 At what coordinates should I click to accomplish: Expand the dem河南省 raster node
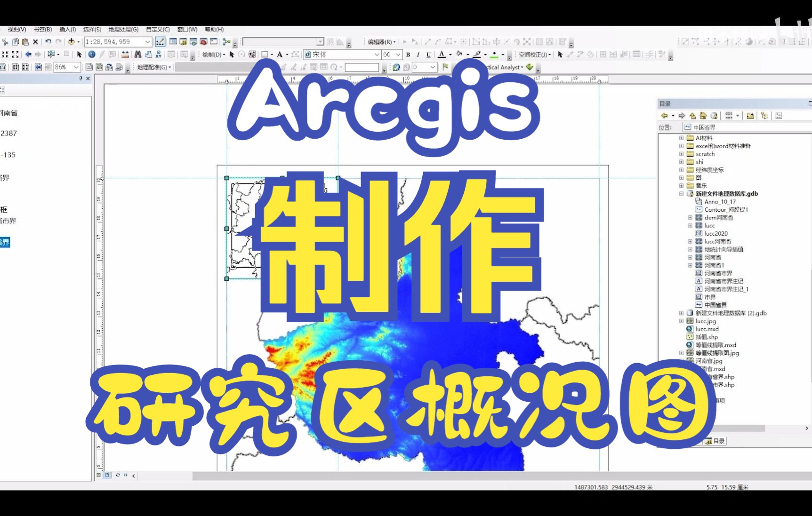point(690,217)
